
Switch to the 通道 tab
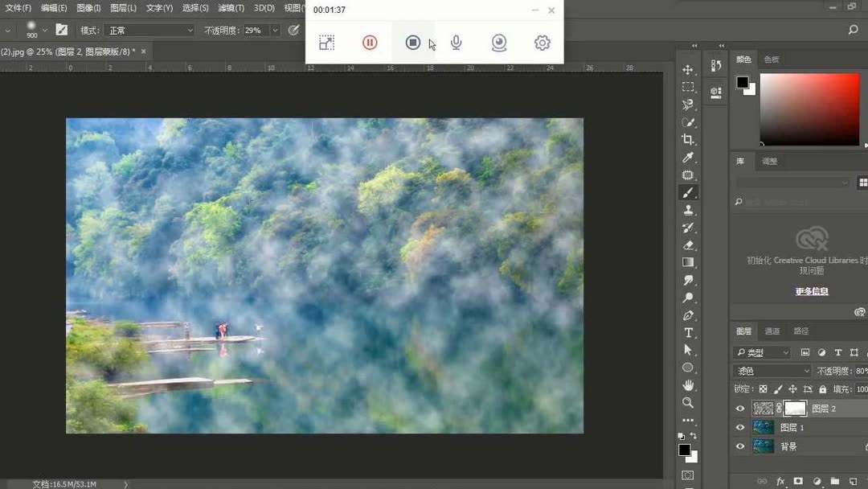coord(772,331)
